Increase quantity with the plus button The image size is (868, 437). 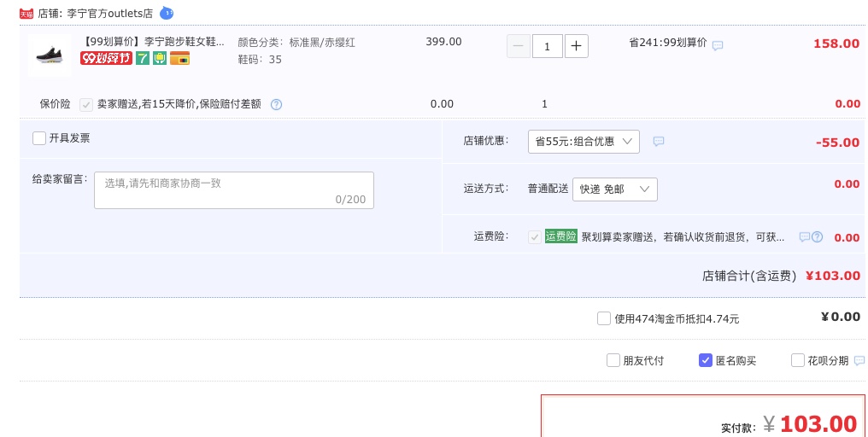[x=577, y=46]
